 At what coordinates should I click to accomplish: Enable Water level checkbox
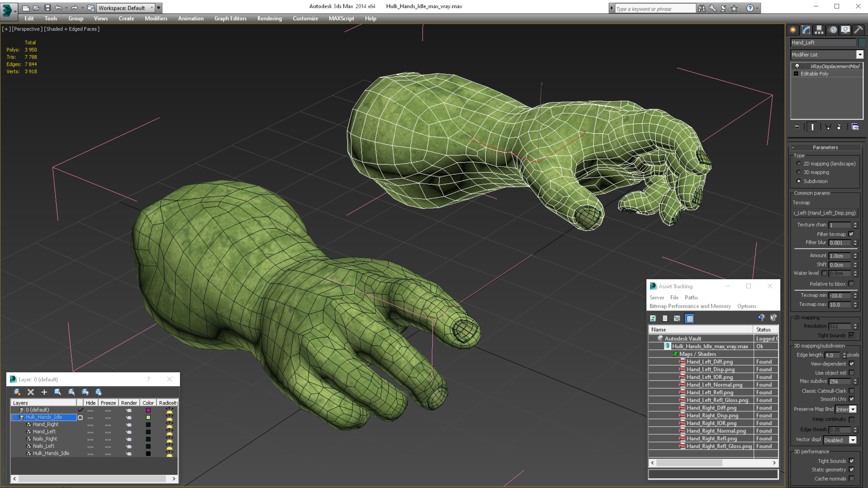pos(825,273)
